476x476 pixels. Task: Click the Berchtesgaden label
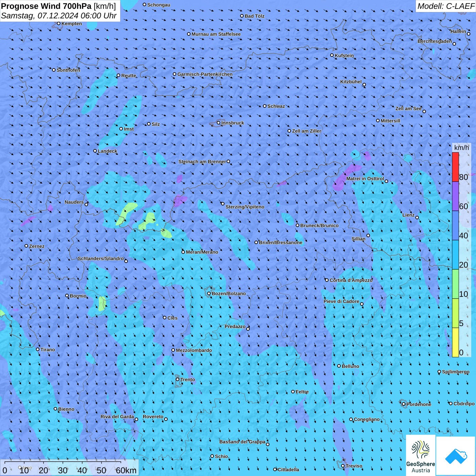point(435,41)
